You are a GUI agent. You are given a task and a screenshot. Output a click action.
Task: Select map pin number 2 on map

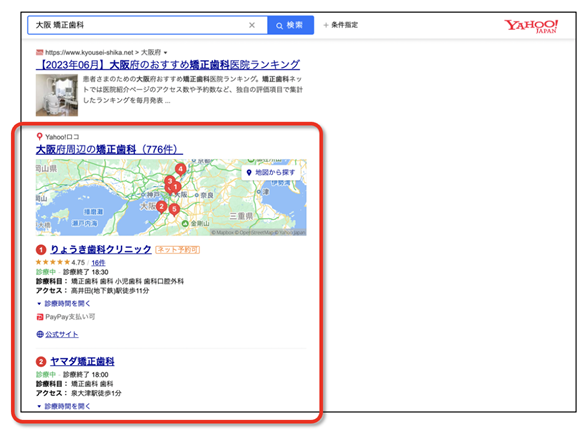161,206
